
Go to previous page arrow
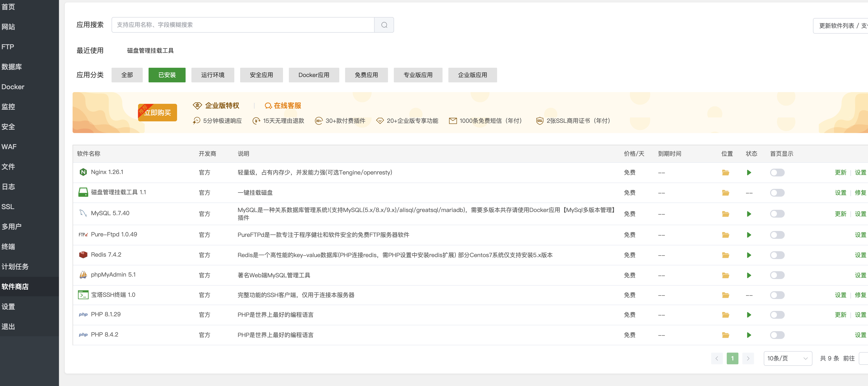pyautogui.click(x=717, y=358)
